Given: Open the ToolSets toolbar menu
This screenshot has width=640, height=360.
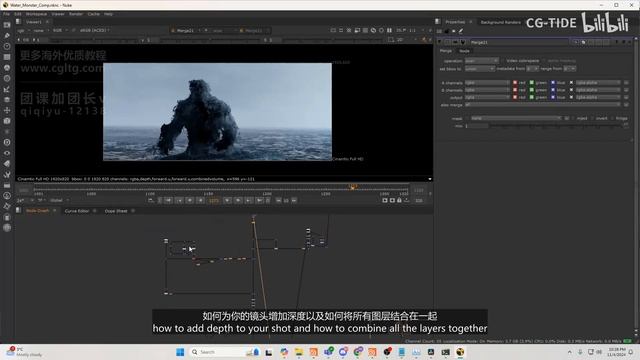Looking at the screenshot, I should pos(7,174).
